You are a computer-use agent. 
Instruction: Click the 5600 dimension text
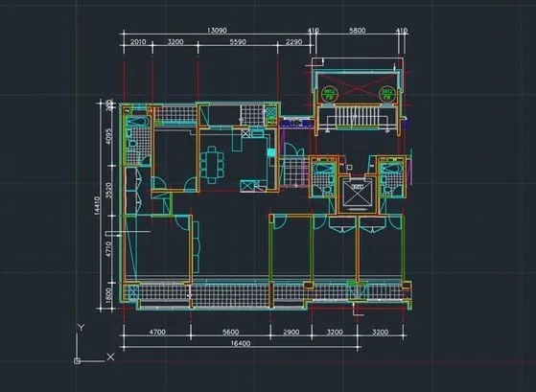pyautogui.click(x=231, y=332)
